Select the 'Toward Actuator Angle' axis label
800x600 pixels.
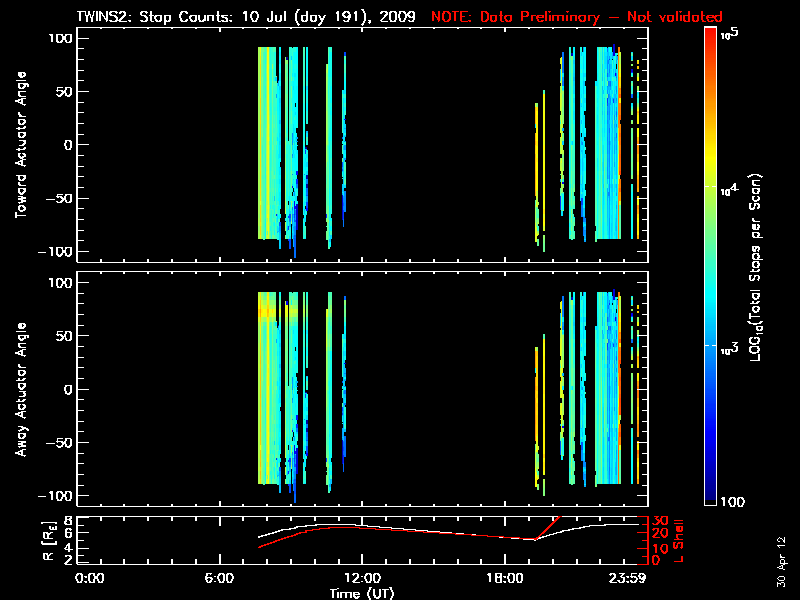point(20,145)
